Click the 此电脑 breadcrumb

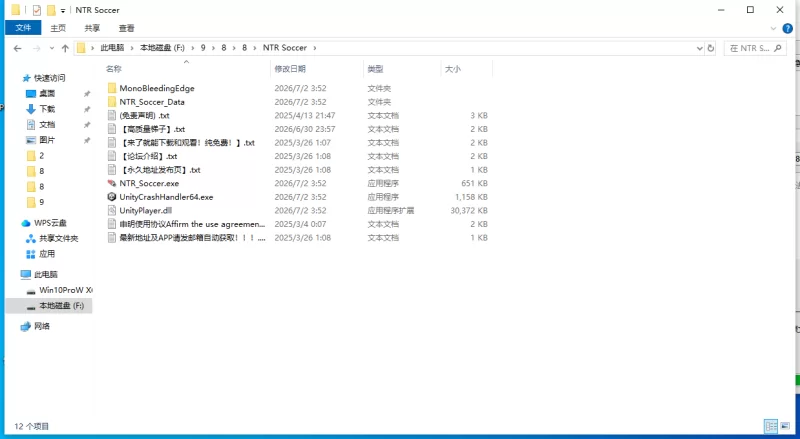coord(112,47)
